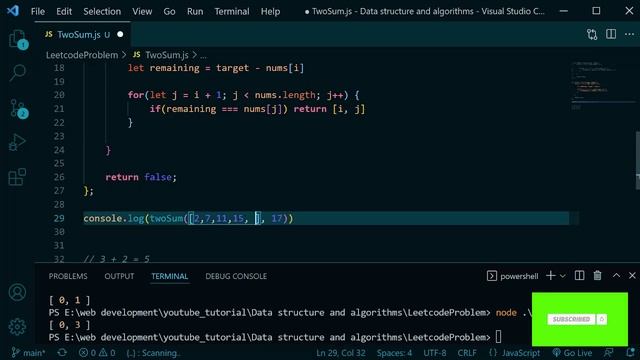Screen dimensions: 640x360
Task: Open the Search view in activity bar
Action: 18,73
